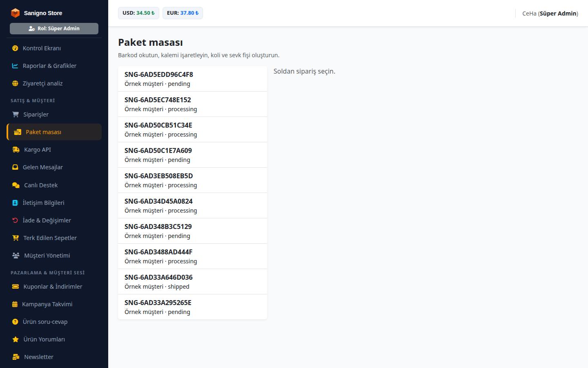The image size is (588, 368).
Task: Click the Kampanya Takvimi calendar icon
Action: pyautogui.click(x=15, y=304)
